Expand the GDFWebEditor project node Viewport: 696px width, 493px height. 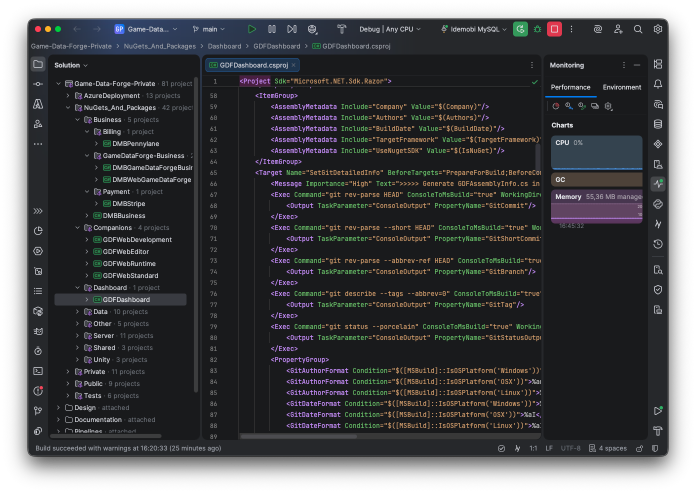87,252
